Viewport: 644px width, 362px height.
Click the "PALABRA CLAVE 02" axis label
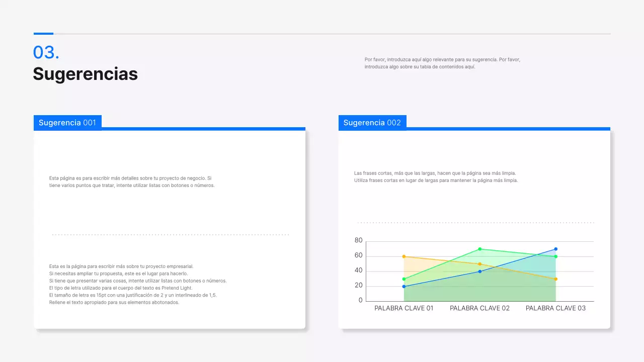point(479,308)
